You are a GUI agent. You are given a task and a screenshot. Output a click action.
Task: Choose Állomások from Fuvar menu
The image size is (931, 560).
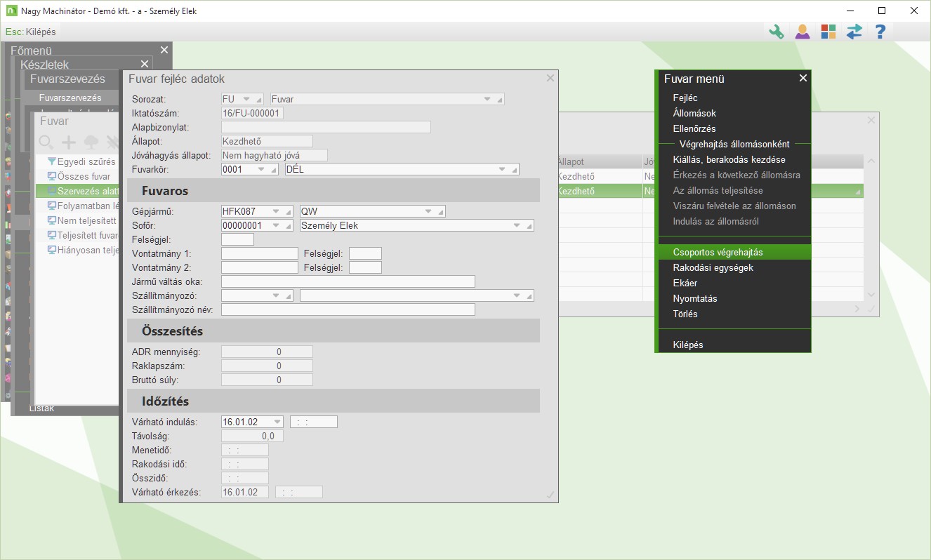click(694, 113)
